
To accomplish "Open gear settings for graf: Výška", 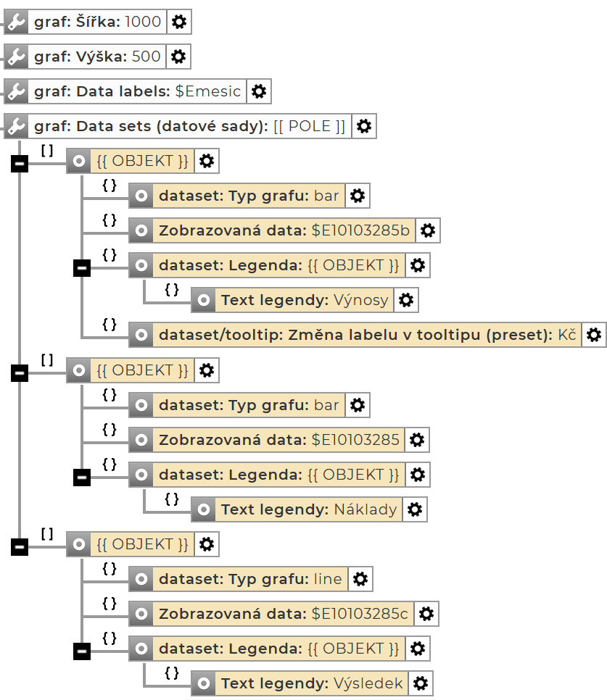I will (x=178, y=57).
